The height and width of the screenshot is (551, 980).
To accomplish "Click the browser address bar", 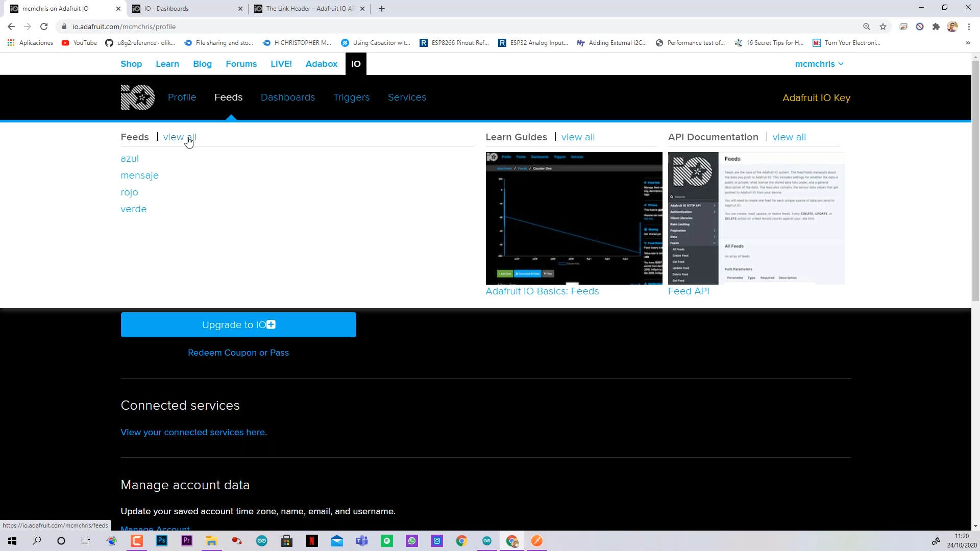I will tap(459, 27).
